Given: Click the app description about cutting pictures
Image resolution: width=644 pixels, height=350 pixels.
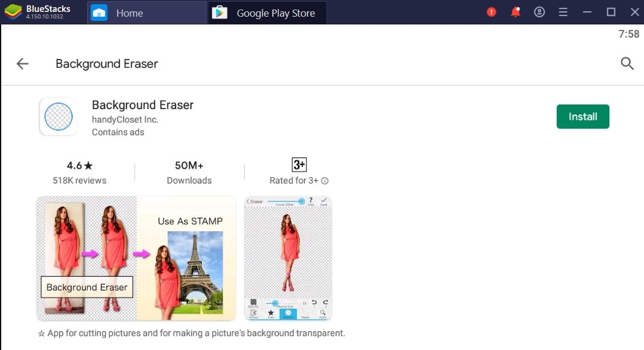Looking at the screenshot, I should (x=192, y=333).
